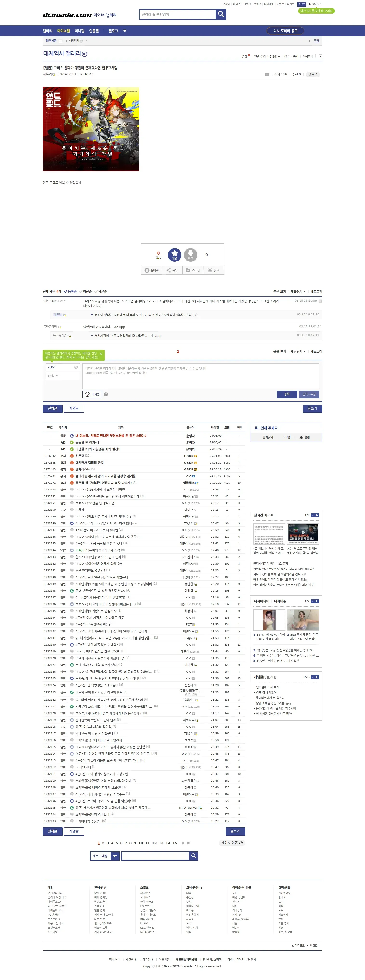The width and height of the screenshot is (365, 980).
Task: Open the 갤러리 nav tab
Action: (x=47, y=31)
